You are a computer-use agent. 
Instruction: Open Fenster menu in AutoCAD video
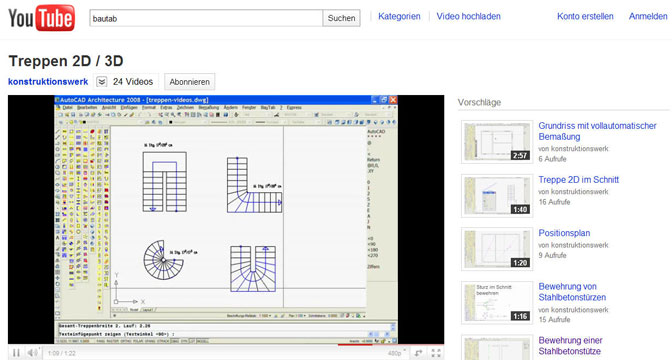click(x=249, y=108)
